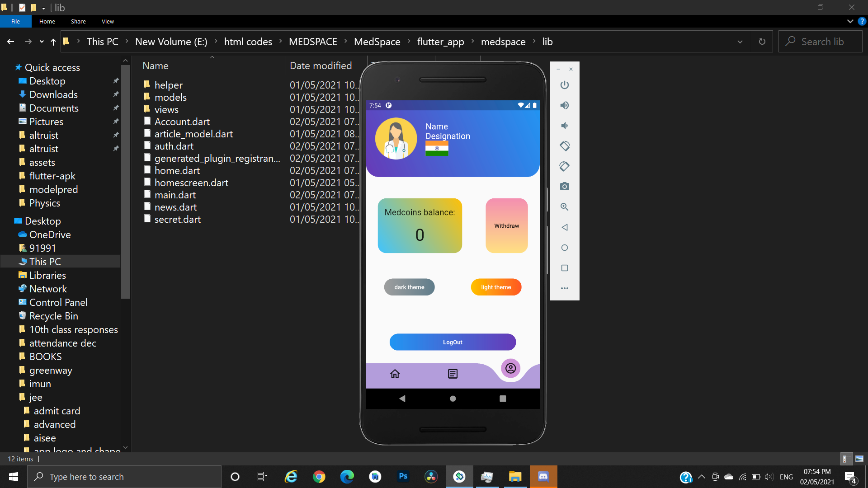Switch to light theme in app
Screen dimensions: 868x488
click(496, 287)
